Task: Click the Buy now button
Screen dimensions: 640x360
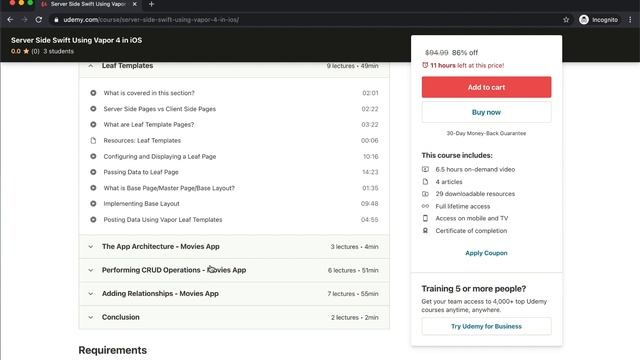Action: (486, 112)
